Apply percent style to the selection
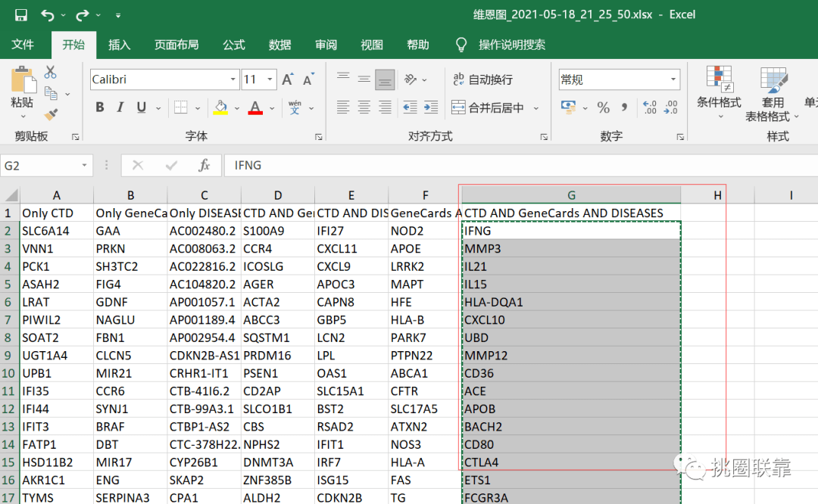This screenshot has width=818, height=504. (x=603, y=107)
